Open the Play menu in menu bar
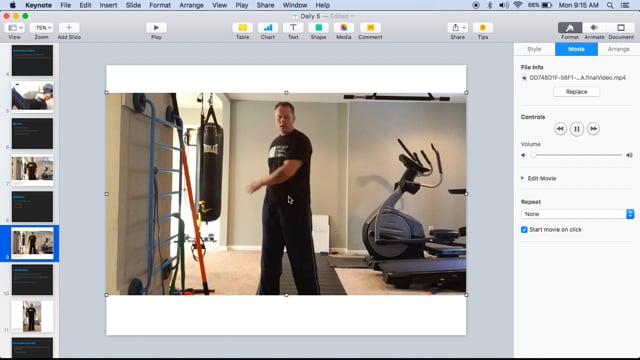The width and height of the screenshot is (640, 360). [x=242, y=5]
